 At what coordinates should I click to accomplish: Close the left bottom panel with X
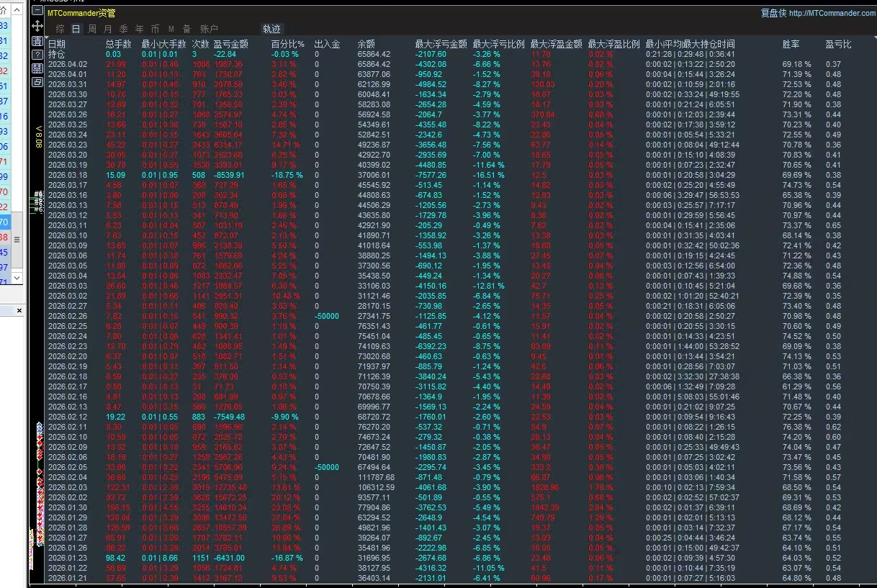[19, 311]
